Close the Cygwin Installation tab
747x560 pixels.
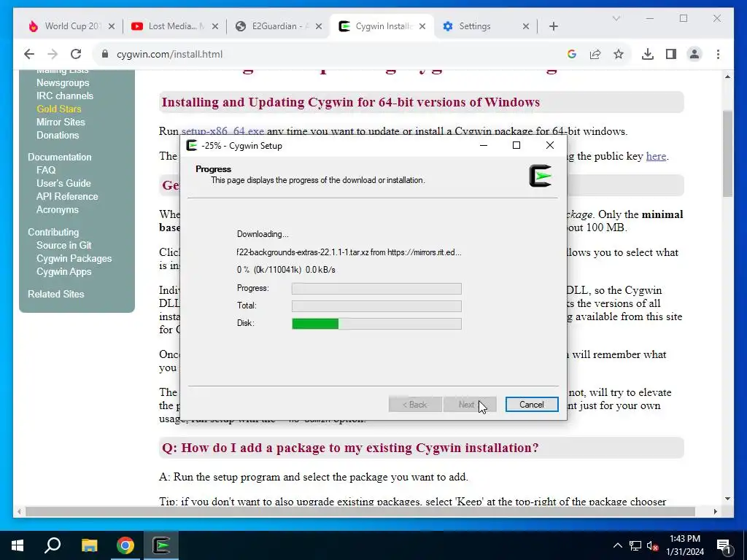(x=422, y=26)
